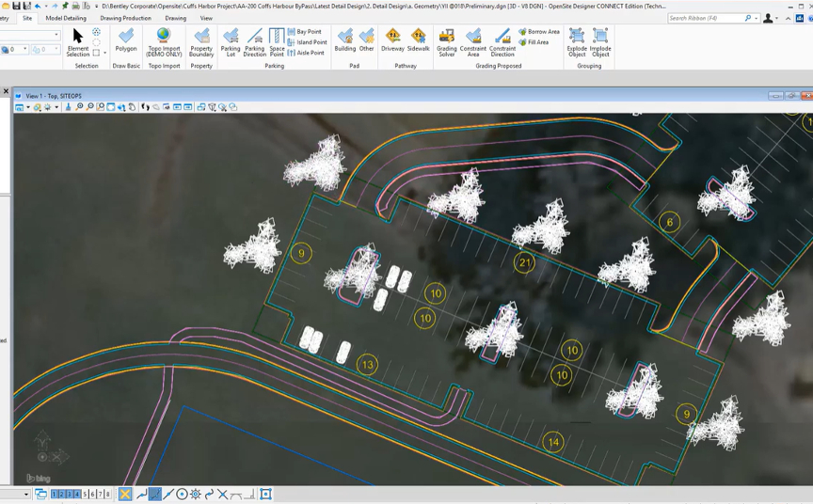813x504 pixels.
Task: Run the Grading Solver tool
Action: coord(446,42)
